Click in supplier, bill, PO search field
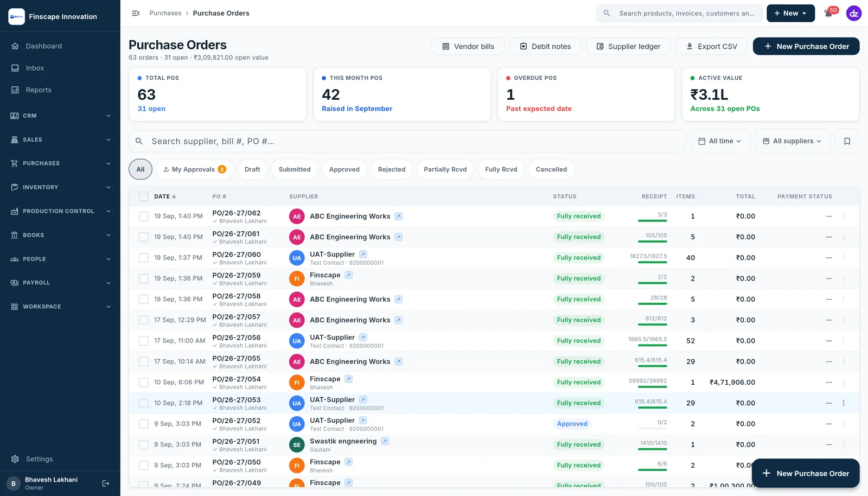 [407, 141]
